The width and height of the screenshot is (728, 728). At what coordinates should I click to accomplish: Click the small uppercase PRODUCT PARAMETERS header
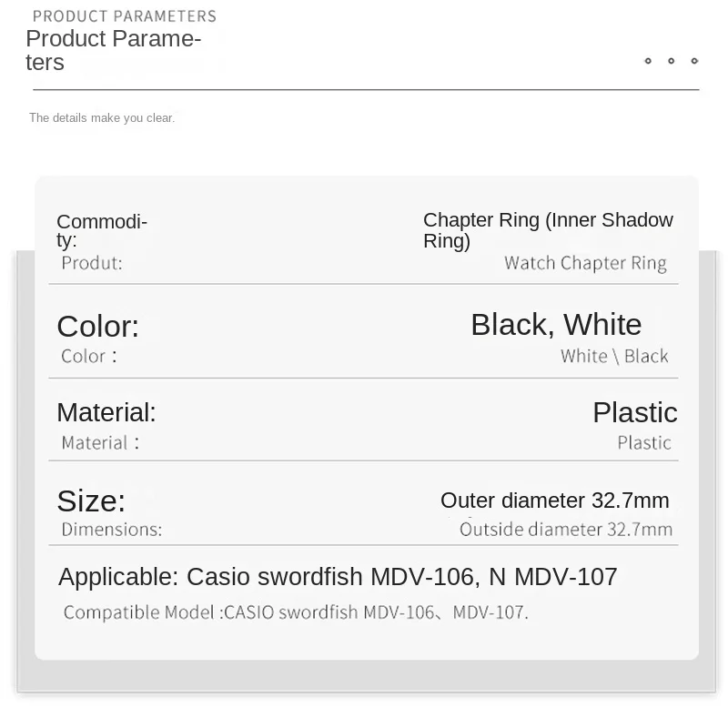[125, 16]
